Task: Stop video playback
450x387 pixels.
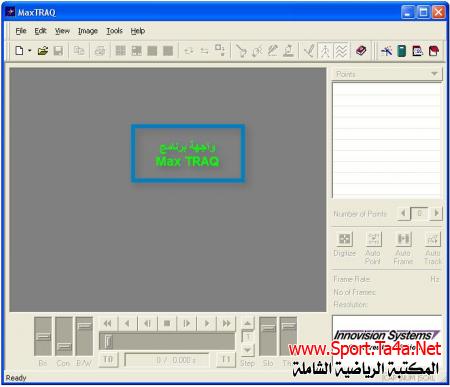Action: [x=167, y=323]
